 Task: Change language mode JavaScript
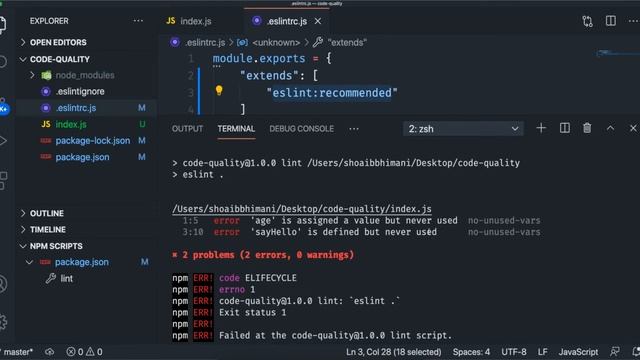pos(578,352)
